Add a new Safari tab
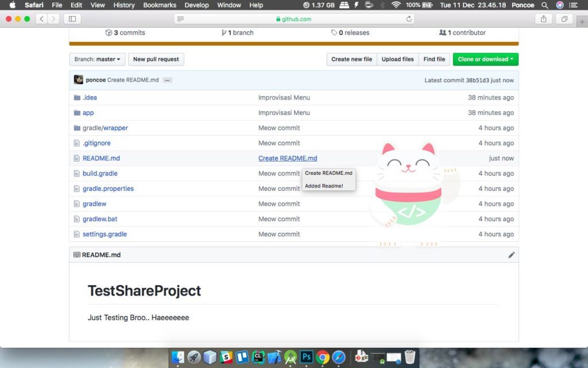 582,22
